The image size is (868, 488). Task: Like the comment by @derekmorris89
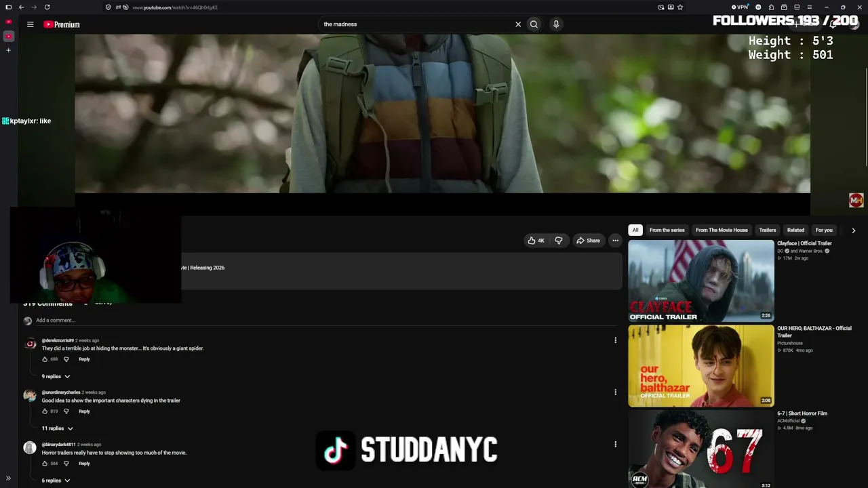45,359
